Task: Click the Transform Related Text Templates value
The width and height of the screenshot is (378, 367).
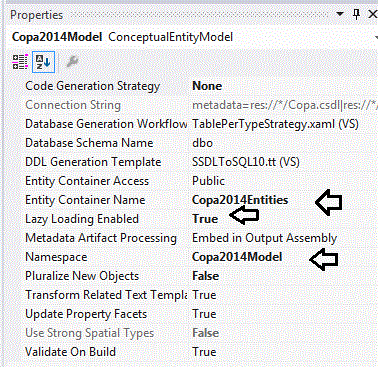Action: pos(204,295)
